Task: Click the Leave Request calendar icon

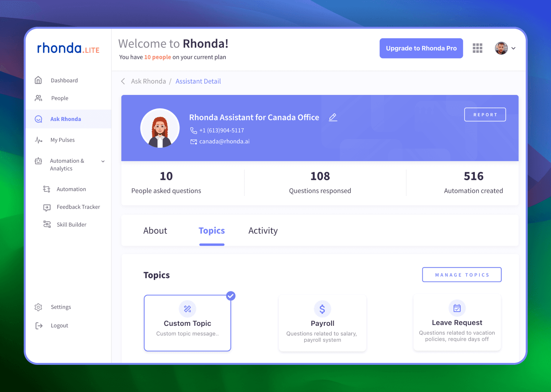Action: tap(457, 308)
